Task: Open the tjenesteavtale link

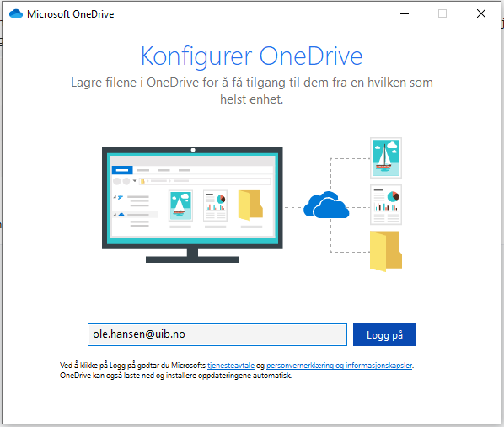Action: 231,366
